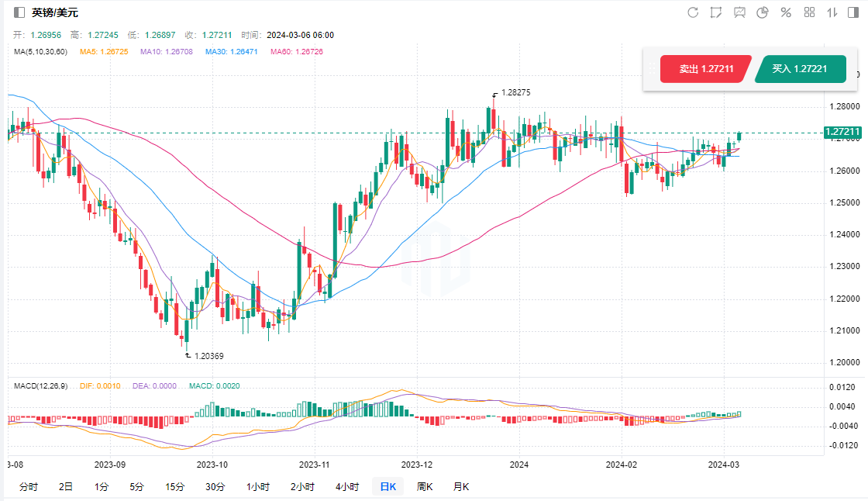Open the drawing tools icon
The height and width of the screenshot is (501, 868).
716,12
